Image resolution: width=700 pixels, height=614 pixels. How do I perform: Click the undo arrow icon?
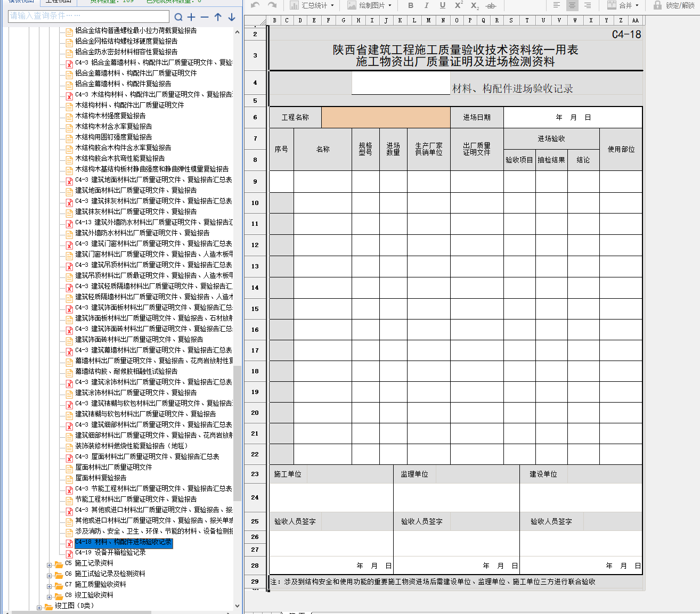[255, 5]
